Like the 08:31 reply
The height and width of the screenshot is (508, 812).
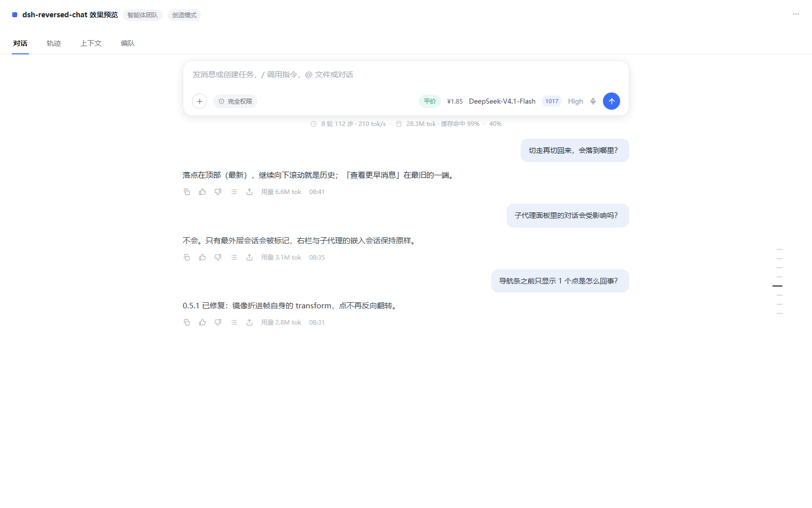click(x=202, y=323)
